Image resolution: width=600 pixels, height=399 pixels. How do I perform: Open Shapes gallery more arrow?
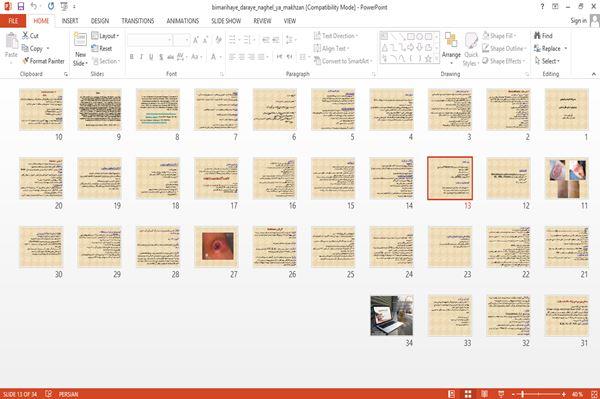coord(436,59)
